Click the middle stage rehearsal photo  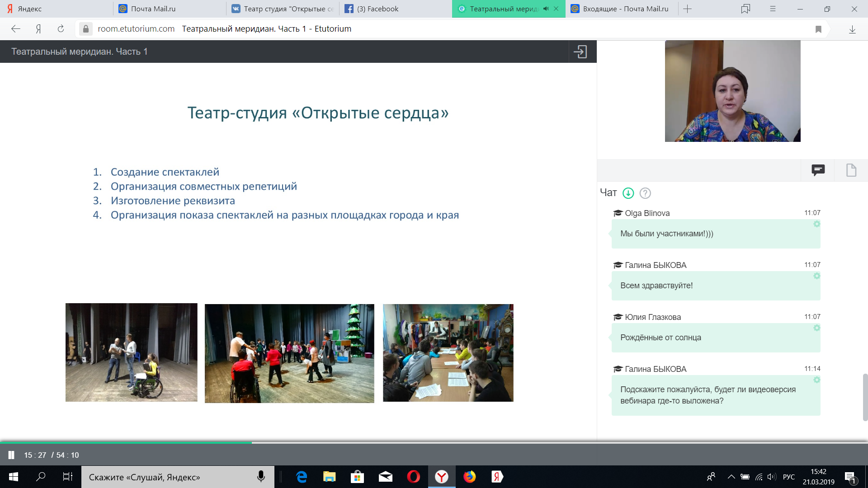[x=289, y=353]
